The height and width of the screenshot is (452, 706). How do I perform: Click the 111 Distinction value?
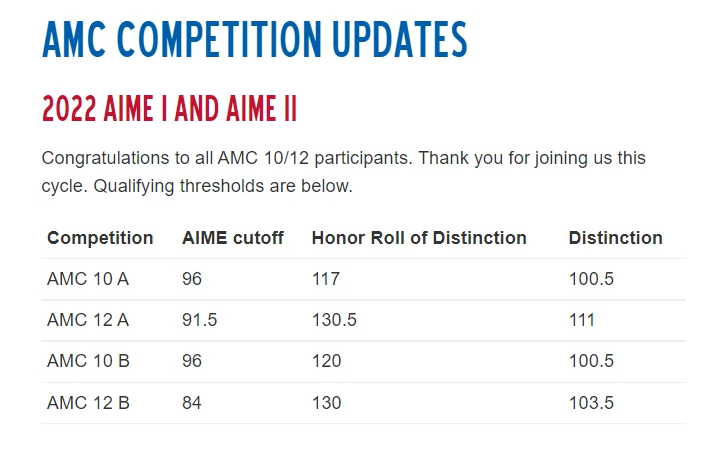582,320
